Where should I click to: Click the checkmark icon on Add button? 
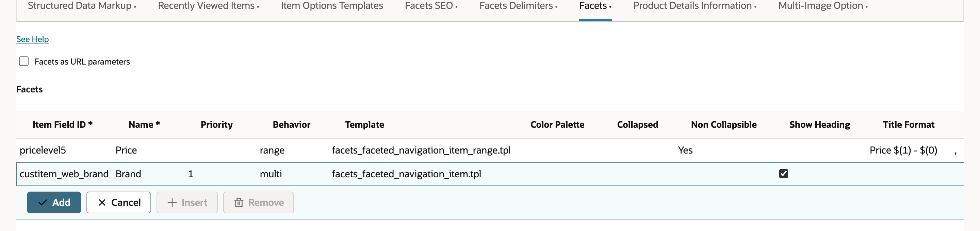(43, 202)
